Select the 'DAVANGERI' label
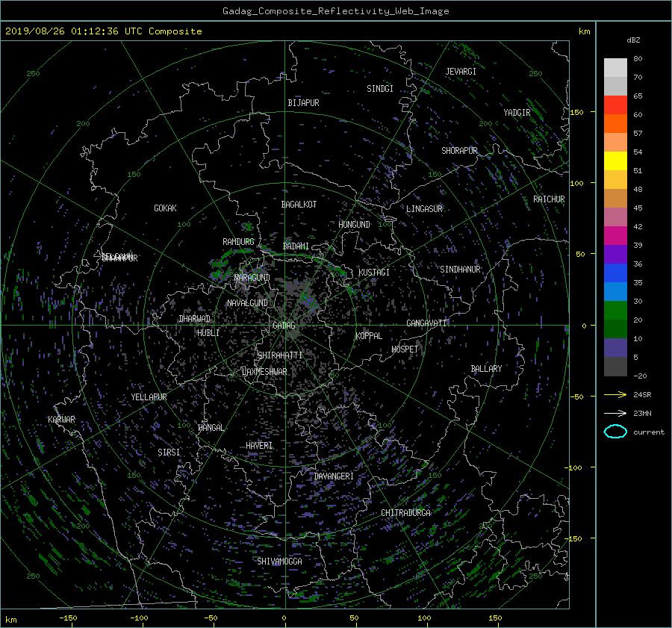This screenshot has width=672, height=628. coord(334,476)
